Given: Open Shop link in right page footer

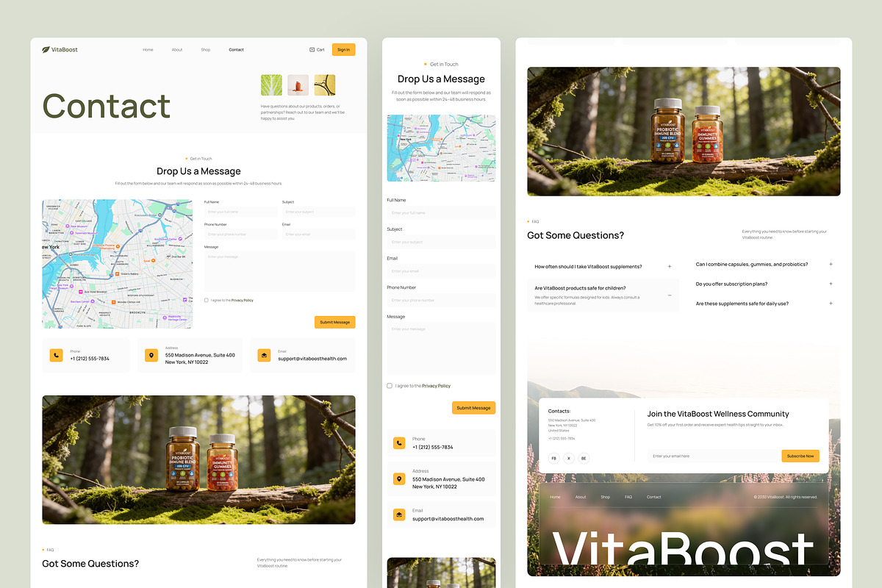Looking at the screenshot, I should click(605, 497).
